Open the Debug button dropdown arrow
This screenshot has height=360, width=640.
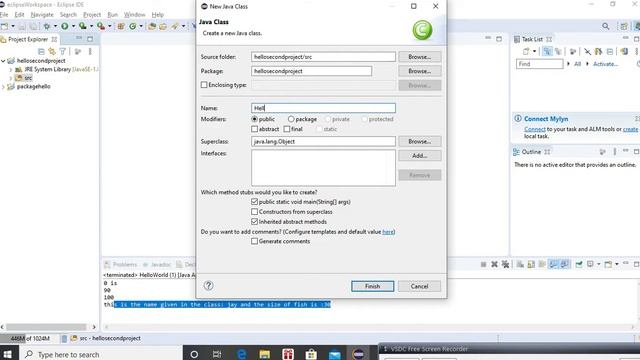point(55,26)
